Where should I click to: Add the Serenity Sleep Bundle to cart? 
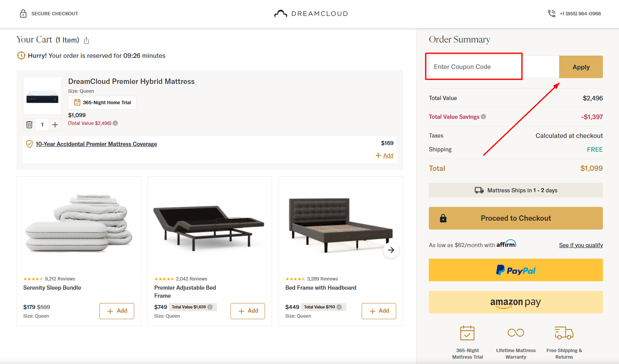pyautogui.click(x=117, y=311)
